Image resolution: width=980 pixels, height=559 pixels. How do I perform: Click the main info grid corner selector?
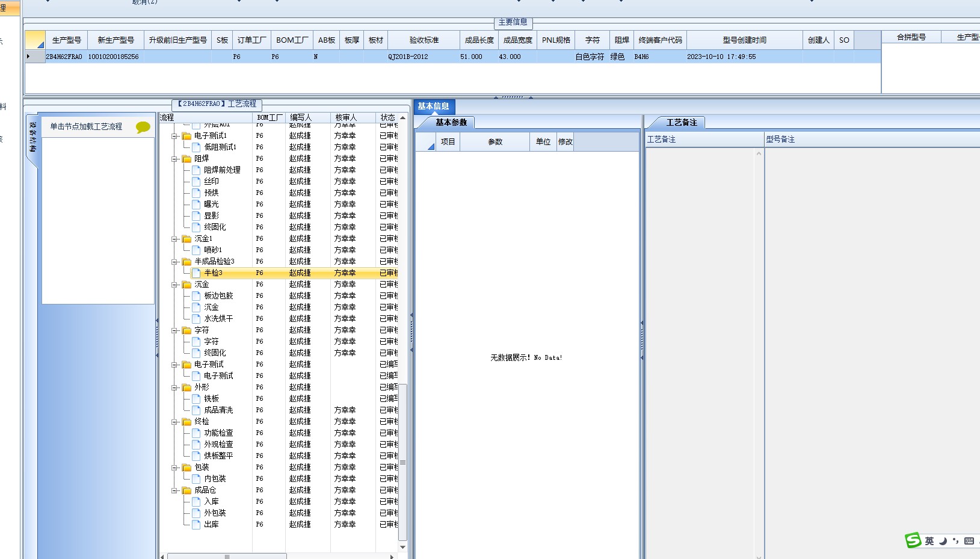35,40
